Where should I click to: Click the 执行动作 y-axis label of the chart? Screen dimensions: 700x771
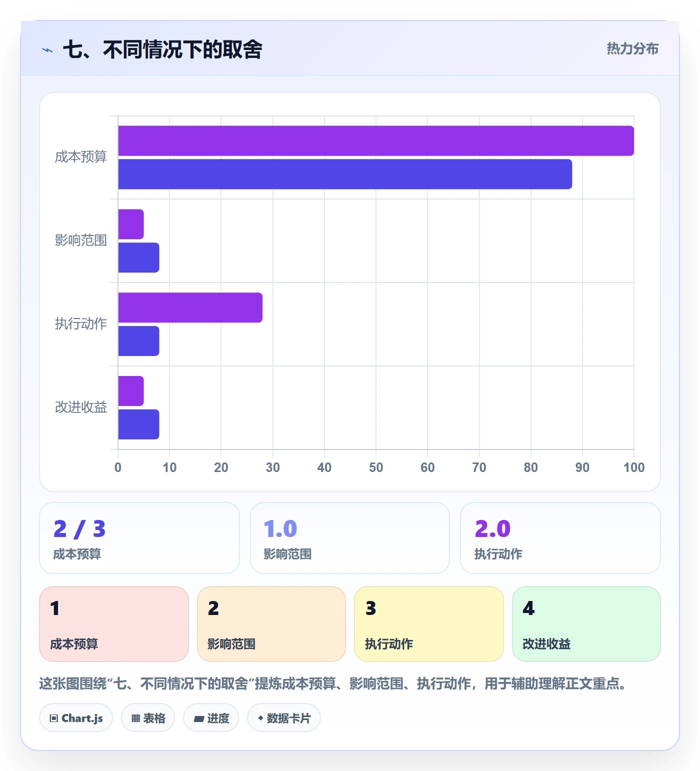tap(81, 324)
